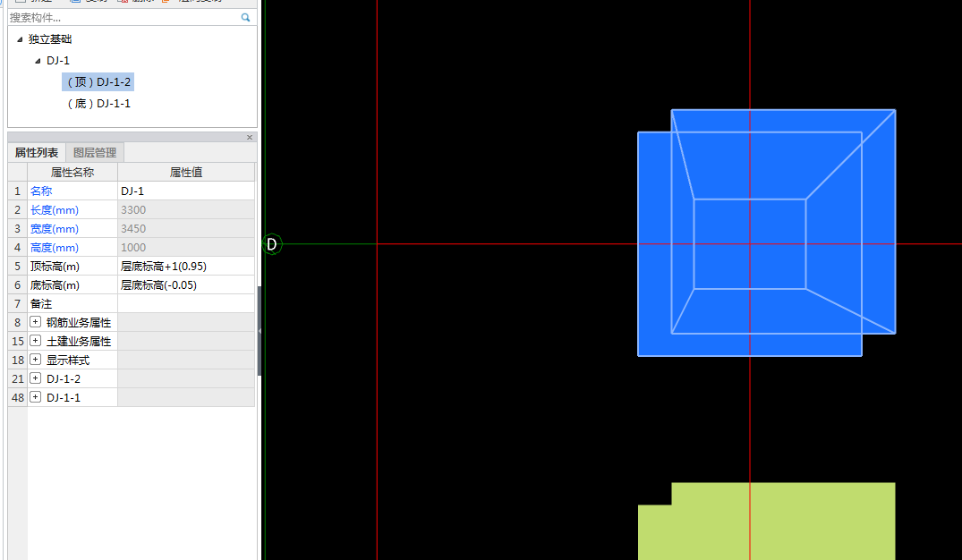This screenshot has width=962, height=560.
Task: Collapse the 独立基础 tree node
Action: [20, 39]
